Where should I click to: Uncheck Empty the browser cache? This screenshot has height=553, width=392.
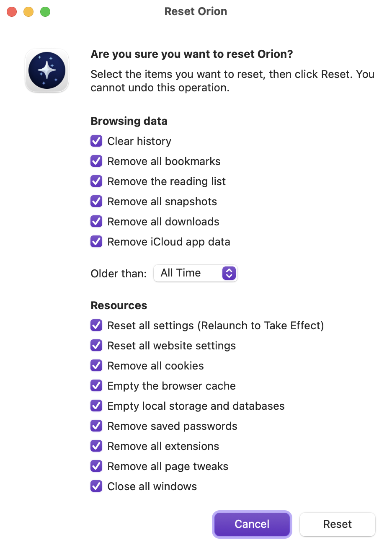[x=96, y=386]
